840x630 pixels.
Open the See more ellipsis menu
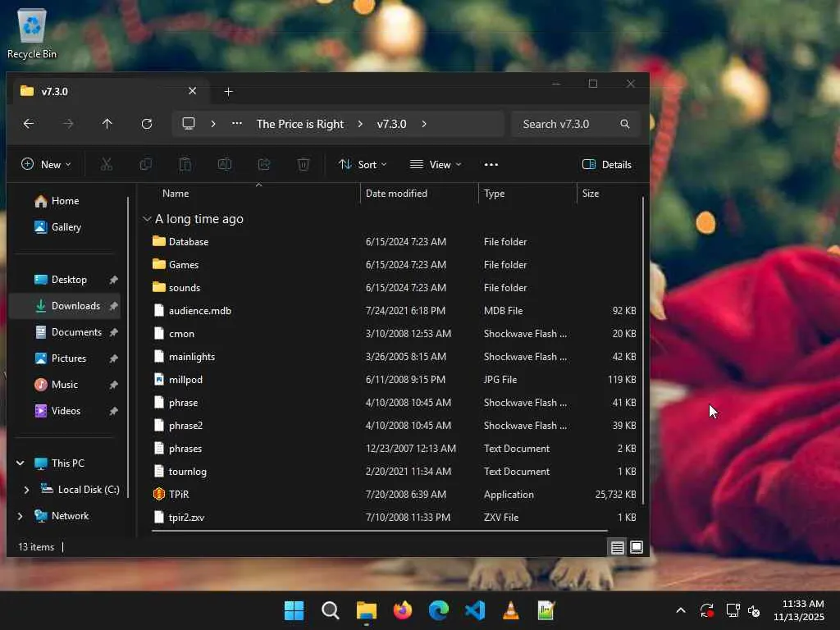pyautogui.click(x=491, y=164)
